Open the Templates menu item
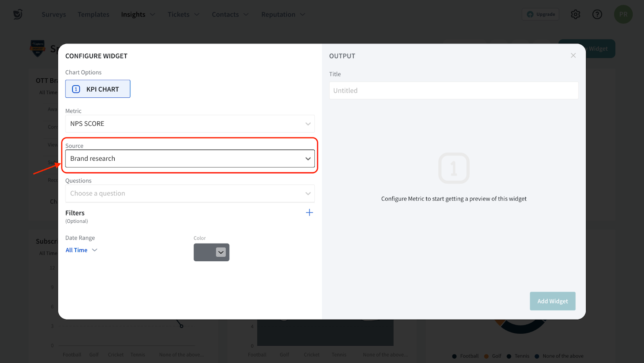Image resolution: width=644 pixels, height=363 pixels. click(93, 14)
